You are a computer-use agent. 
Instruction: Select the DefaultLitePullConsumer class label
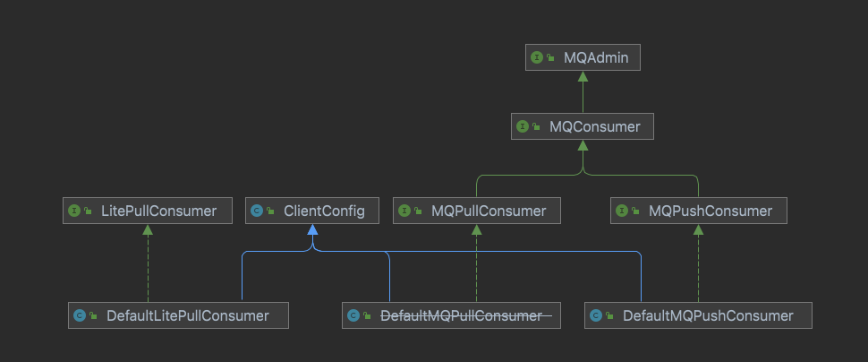(188, 315)
